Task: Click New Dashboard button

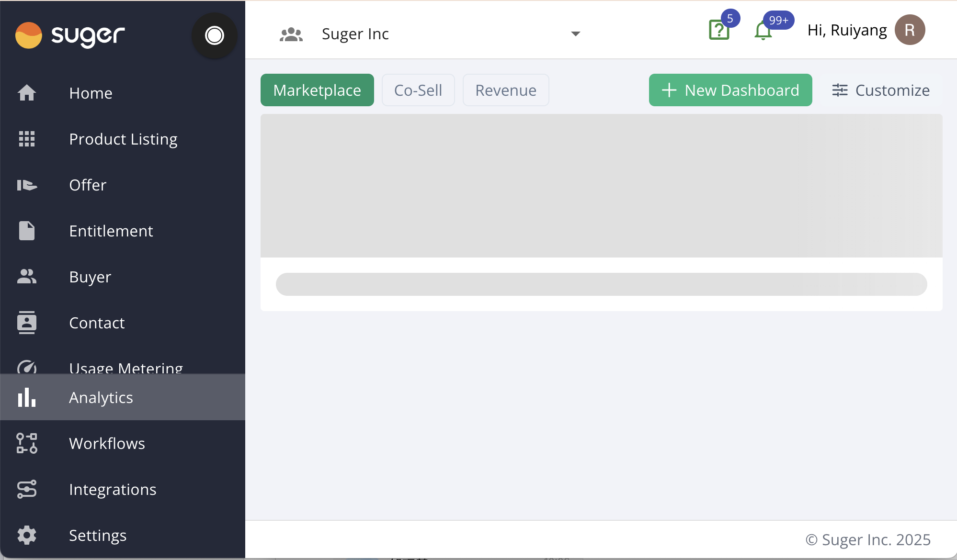Action: (730, 90)
